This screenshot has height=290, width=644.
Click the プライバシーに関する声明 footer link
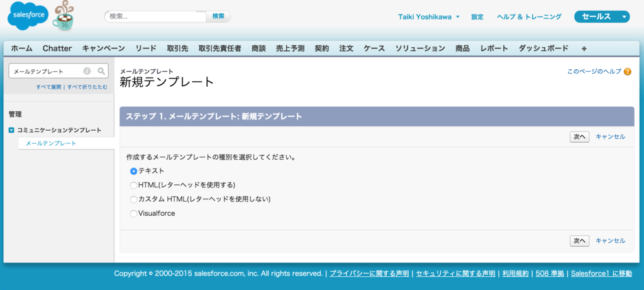(x=369, y=274)
